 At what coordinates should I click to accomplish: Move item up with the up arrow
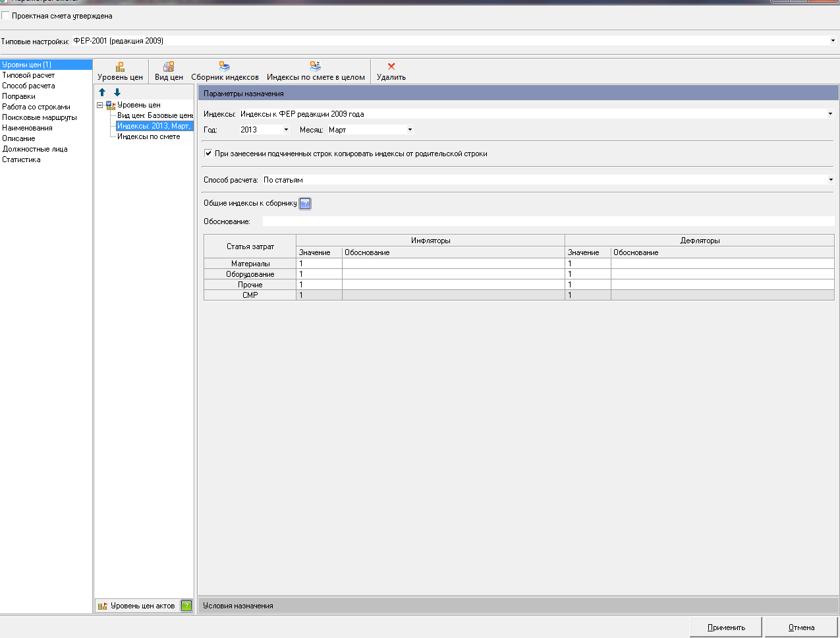[102, 93]
